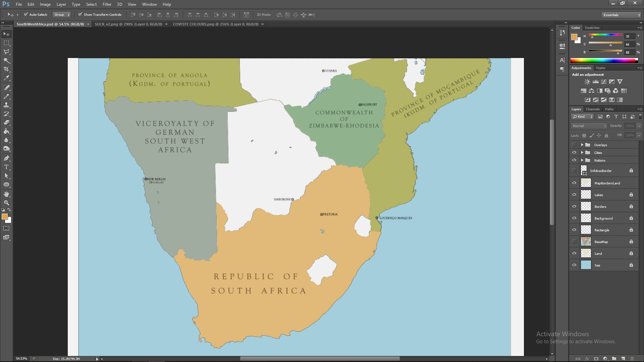Open the Essentials workspace dropdown
This screenshot has width=644, height=362.
click(x=621, y=15)
